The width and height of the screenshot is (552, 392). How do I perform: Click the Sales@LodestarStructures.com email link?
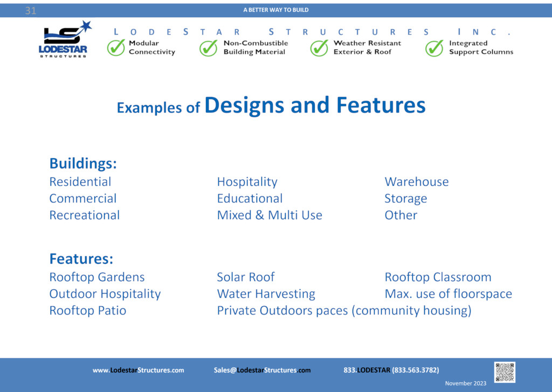tap(262, 370)
